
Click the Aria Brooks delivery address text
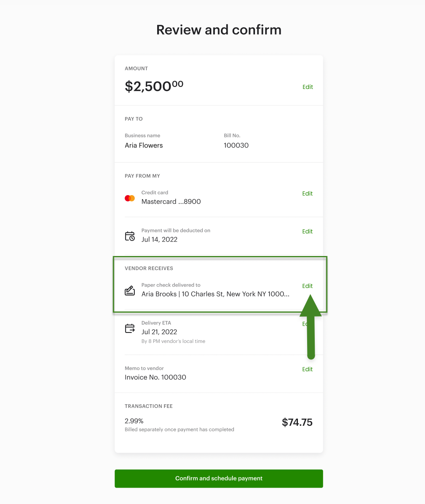click(x=215, y=294)
